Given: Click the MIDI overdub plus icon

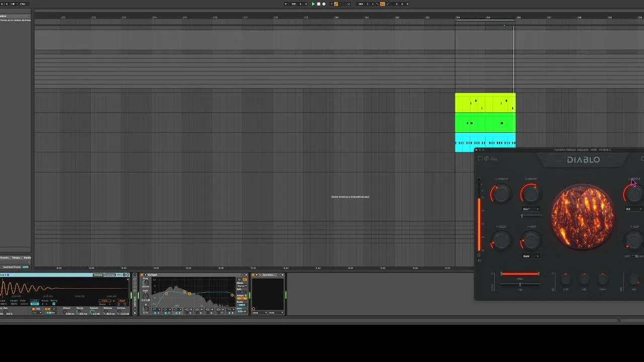Looking at the screenshot, I should (332, 4).
